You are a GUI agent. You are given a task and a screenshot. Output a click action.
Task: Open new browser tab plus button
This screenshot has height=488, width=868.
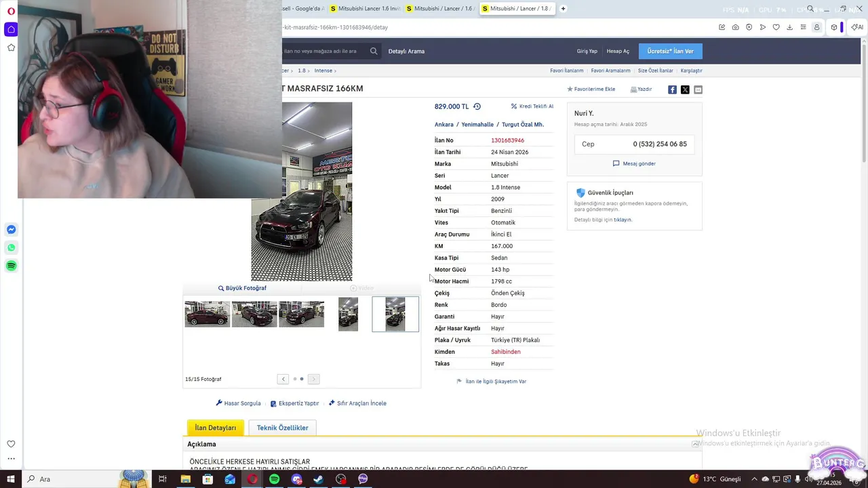coord(563,9)
